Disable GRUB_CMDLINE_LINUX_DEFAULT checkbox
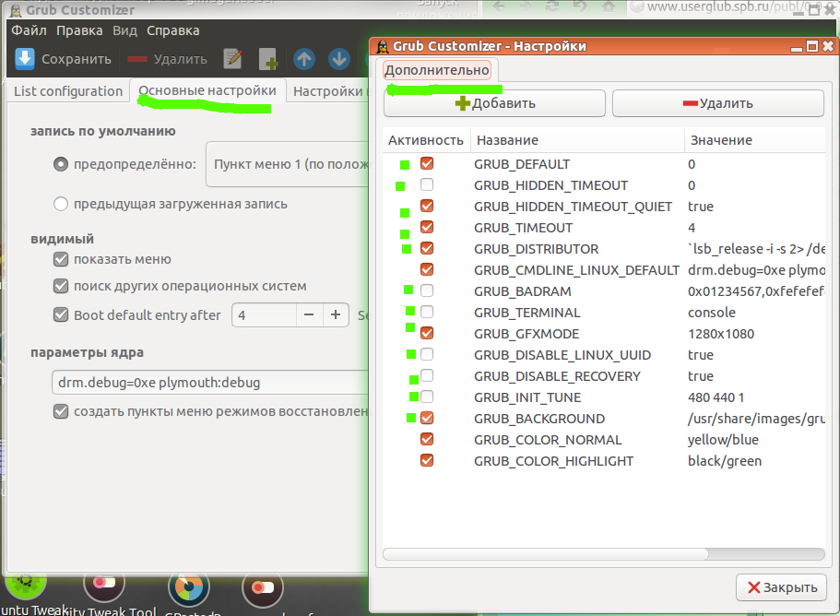The width and height of the screenshot is (840, 616). 427,269
